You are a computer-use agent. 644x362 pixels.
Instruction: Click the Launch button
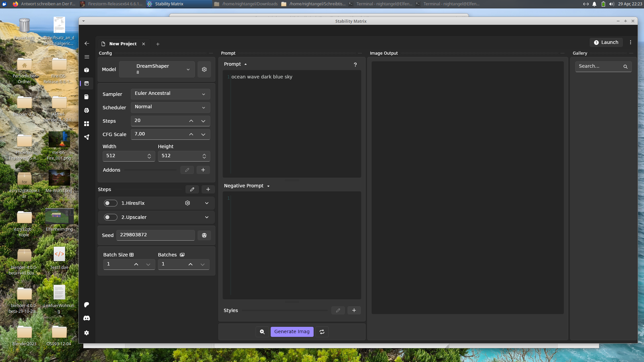coord(606,42)
